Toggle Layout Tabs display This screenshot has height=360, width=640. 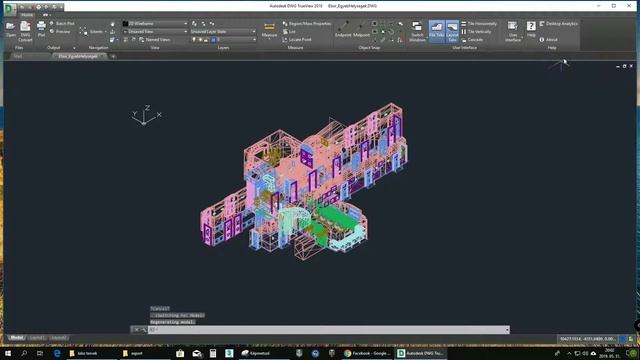click(x=452, y=31)
